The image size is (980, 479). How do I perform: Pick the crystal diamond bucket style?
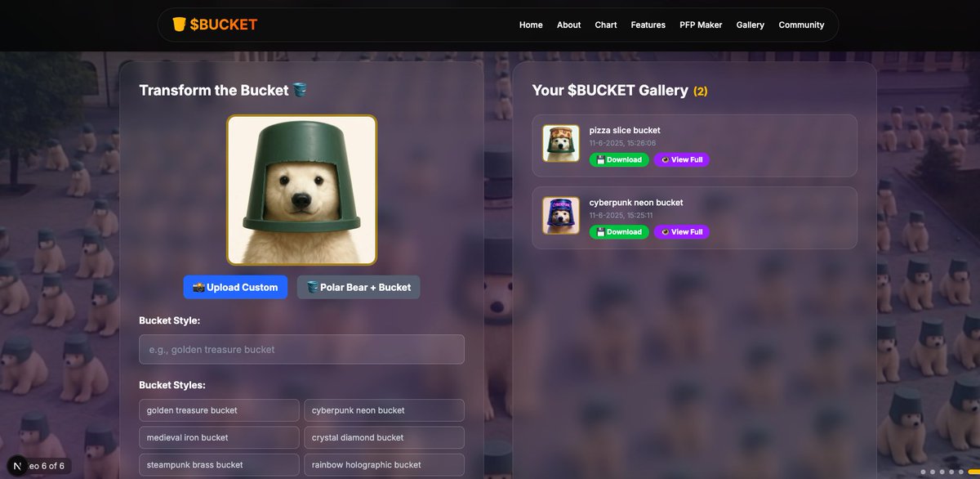(x=384, y=437)
